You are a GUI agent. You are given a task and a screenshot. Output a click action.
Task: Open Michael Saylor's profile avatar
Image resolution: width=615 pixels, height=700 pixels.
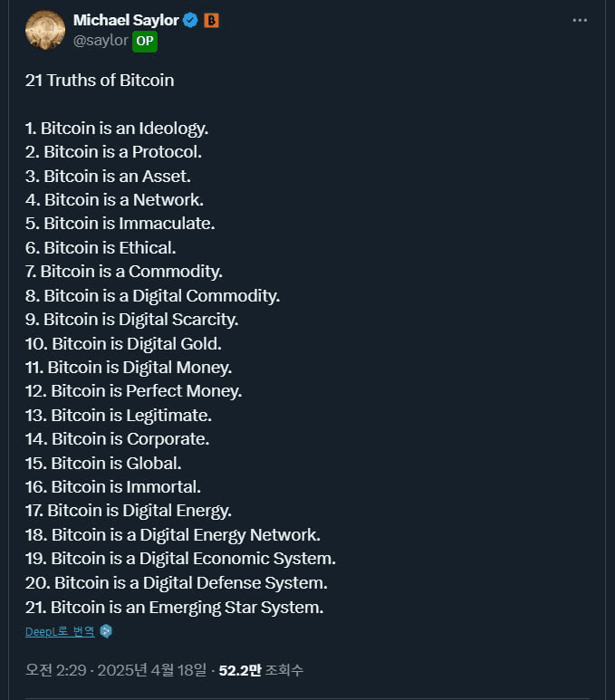45,30
